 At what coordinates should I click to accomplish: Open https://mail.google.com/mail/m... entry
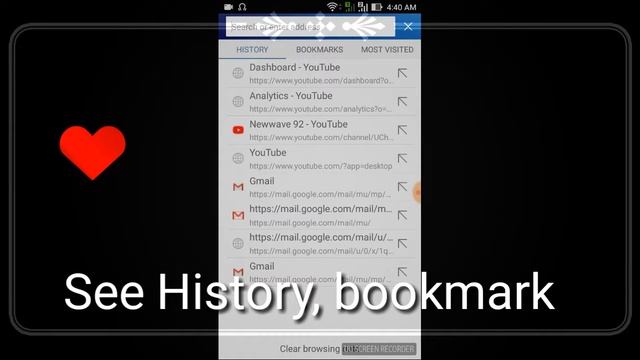point(320,215)
